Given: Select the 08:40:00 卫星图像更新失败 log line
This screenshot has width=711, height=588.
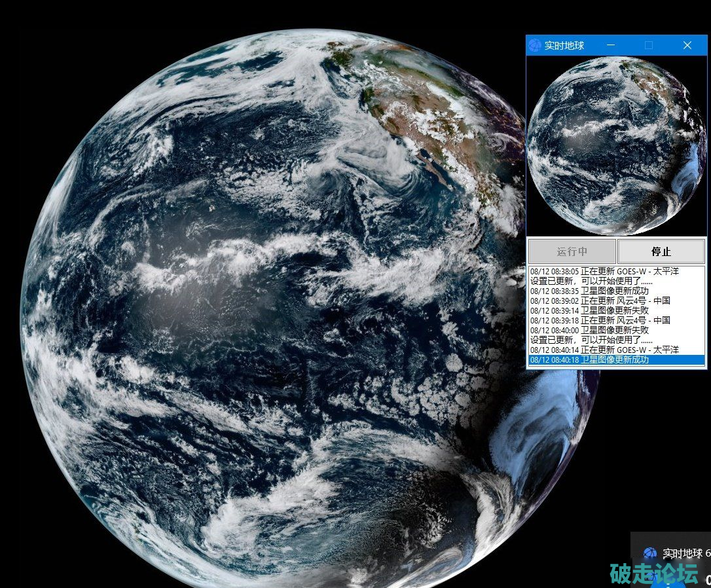Looking at the screenshot, I should [589, 330].
